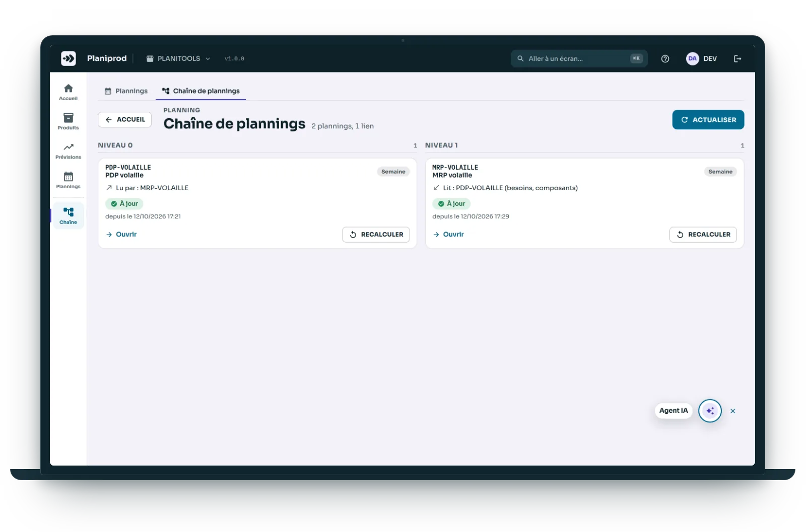Open the PLANITOOLS workspace dropdown
Image resolution: width=806 pixels, height=532 pixels.
coord(178,58)
